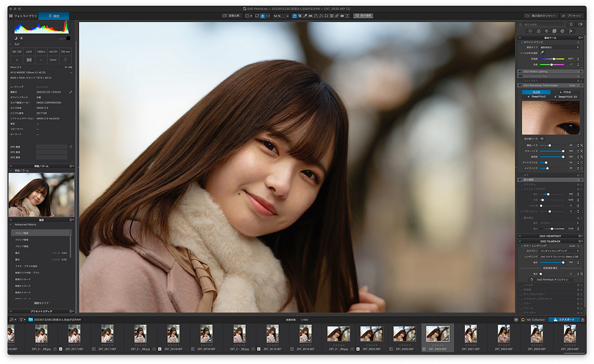Click the source color eyedropper in White Balance

[542, 52]
